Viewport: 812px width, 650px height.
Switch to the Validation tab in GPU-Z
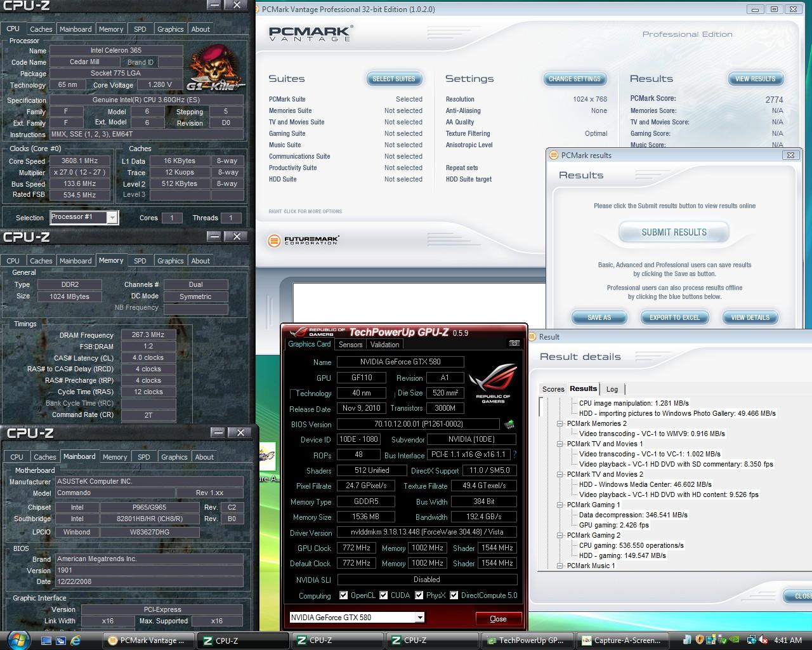(x=385, y=345)
